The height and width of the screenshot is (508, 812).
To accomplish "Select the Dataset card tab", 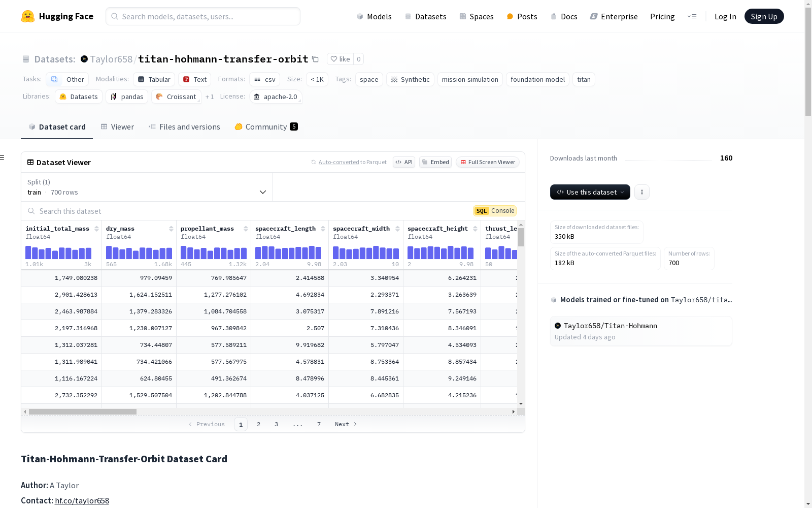I will coord(57,127).
